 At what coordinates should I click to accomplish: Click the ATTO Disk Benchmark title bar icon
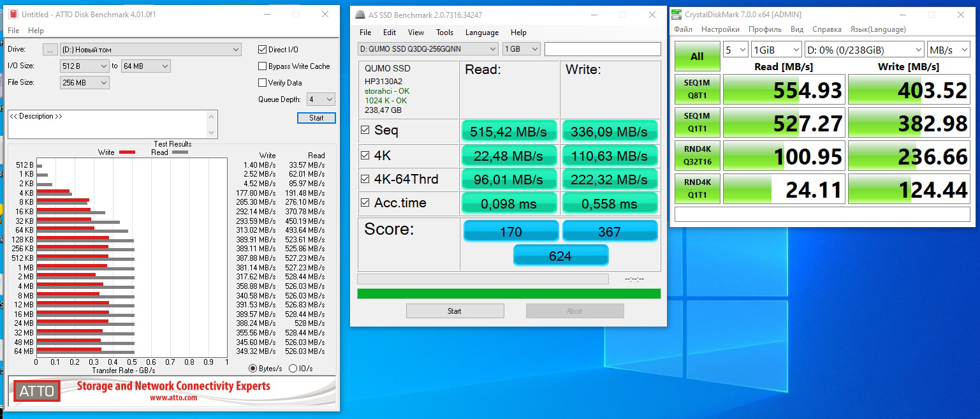click(13, 14)
